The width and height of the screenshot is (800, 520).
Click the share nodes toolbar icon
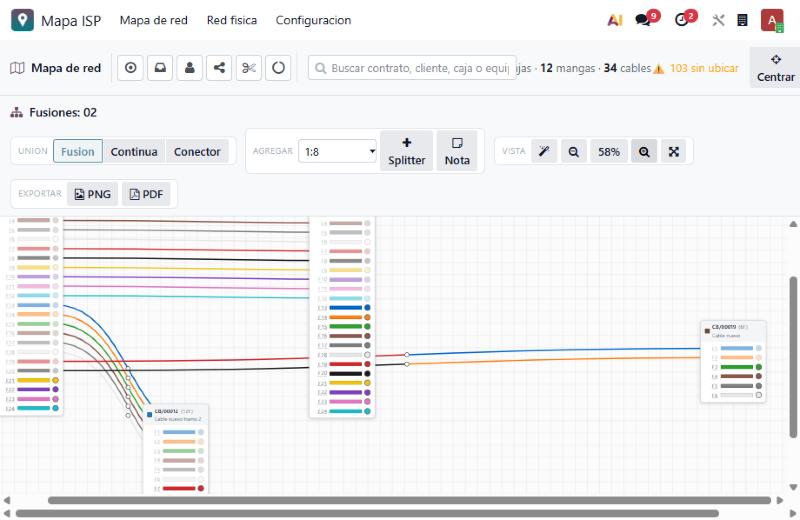coord(219,68)
